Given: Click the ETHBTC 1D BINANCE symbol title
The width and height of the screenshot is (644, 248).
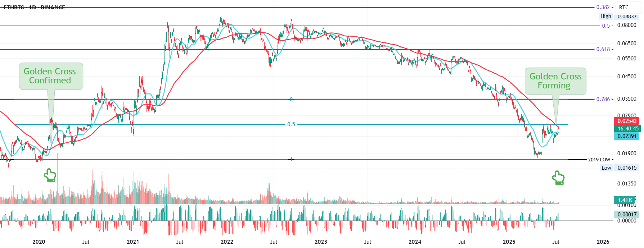Looking at the screenshot, I should (34, 7).
